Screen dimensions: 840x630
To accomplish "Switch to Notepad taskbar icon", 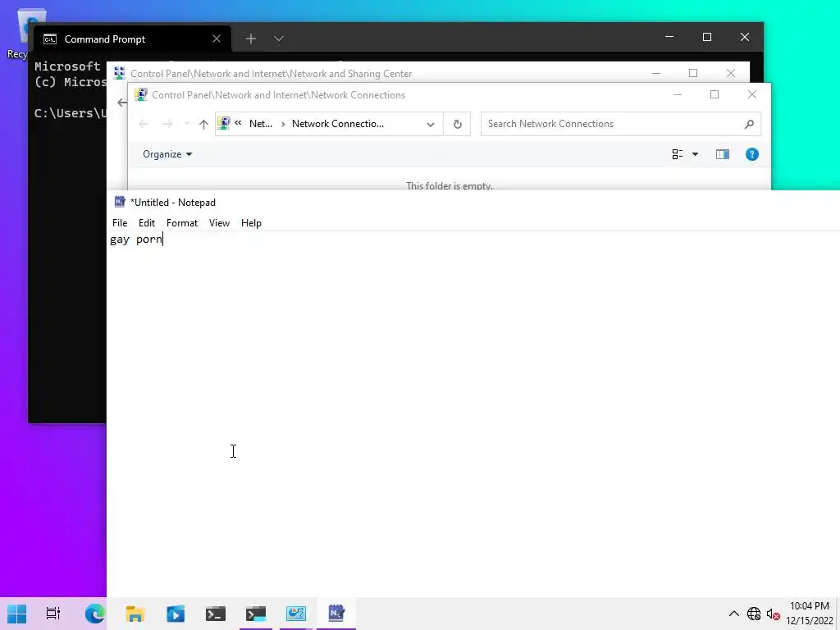I will [x=336, y=614].
